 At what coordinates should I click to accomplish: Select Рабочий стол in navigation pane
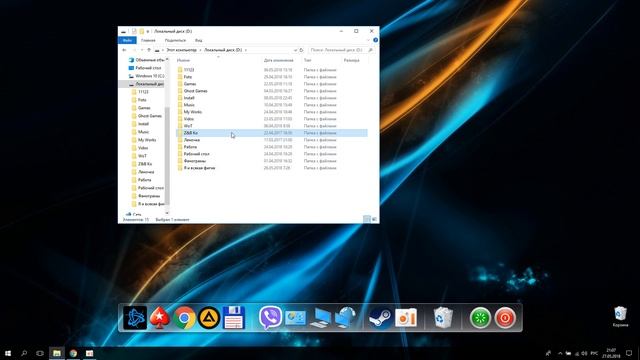pos(145,68)
